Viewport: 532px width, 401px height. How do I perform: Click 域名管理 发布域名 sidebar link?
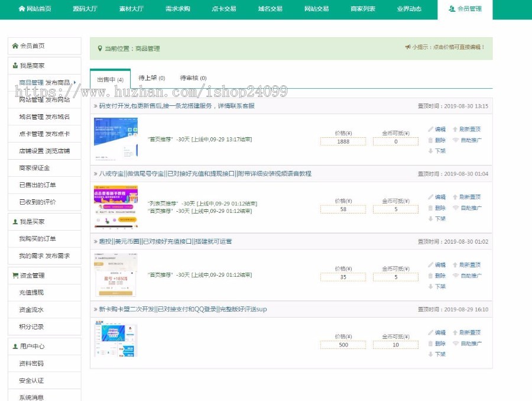[x=44, y=117]
